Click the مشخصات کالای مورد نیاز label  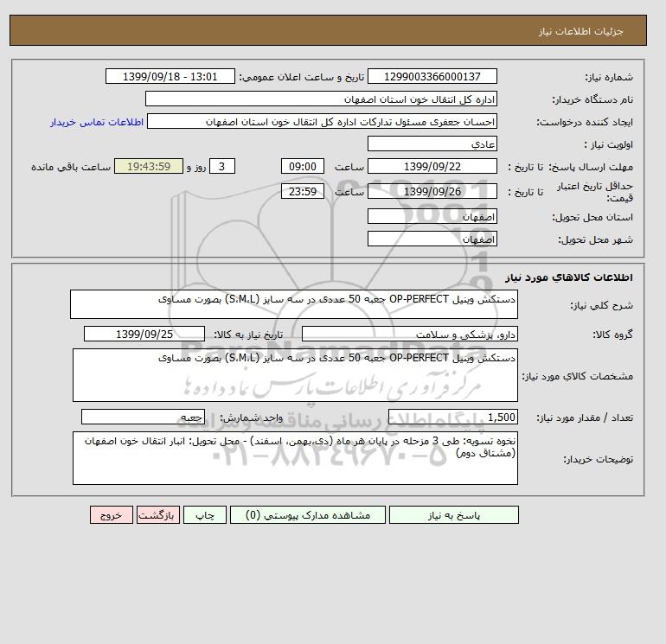tap(577, 376)
